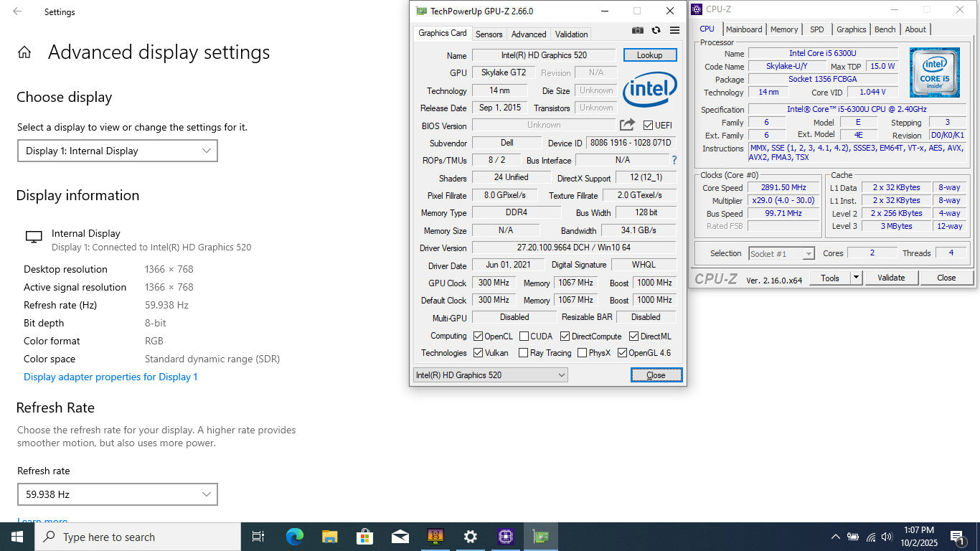Viewport: 980px width, 551px height.
Task: Expand the 59.938 Hz refresh rate dropdown
Action: 118,494
